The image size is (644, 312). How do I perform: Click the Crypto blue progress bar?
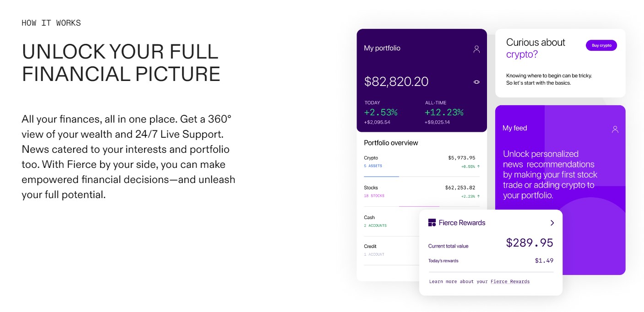[x=381, y=176]
